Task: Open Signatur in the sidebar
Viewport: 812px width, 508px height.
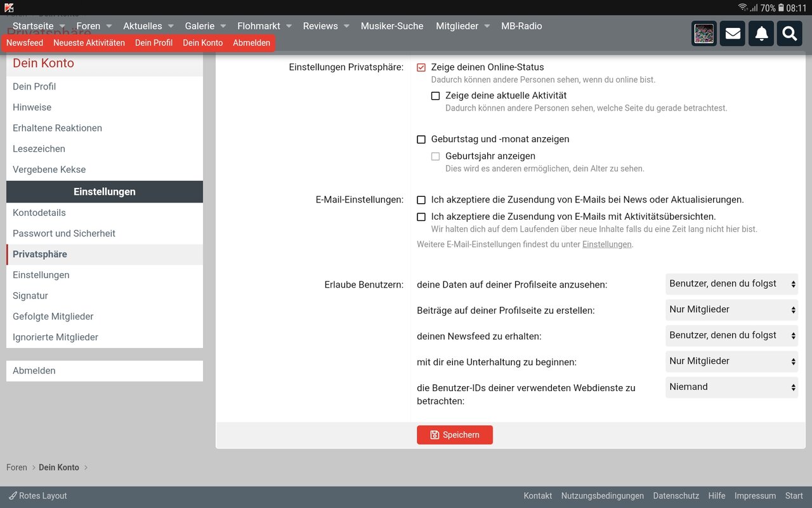Action: tap(105, 296)
